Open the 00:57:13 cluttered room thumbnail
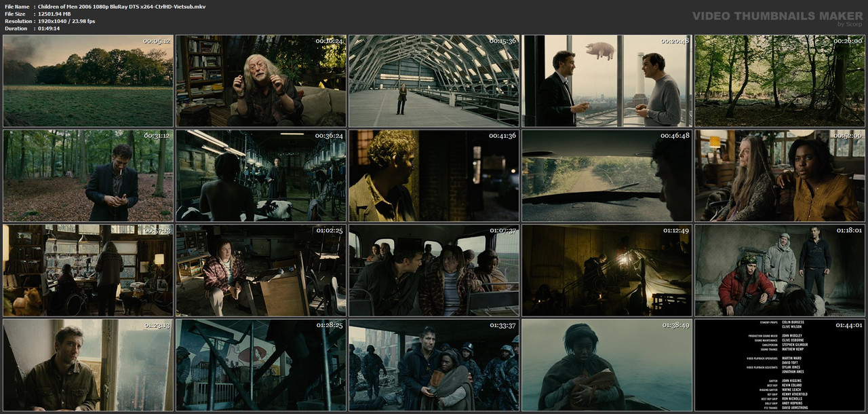 coord(88,270)
